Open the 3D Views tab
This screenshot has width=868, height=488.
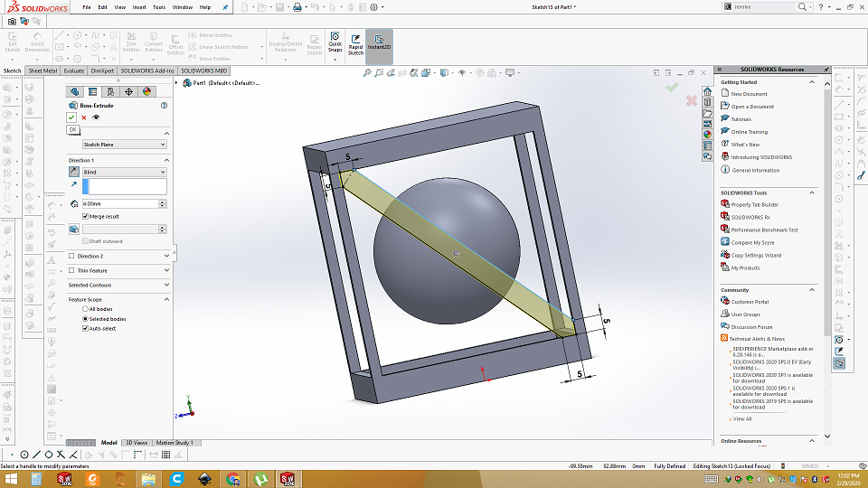tap(137, 443)
